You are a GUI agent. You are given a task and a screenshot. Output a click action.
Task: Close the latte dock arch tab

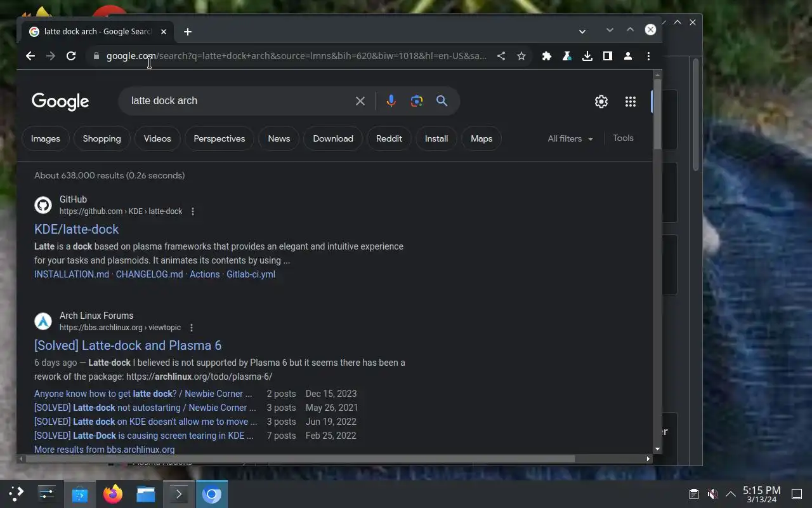coord(164,31)
